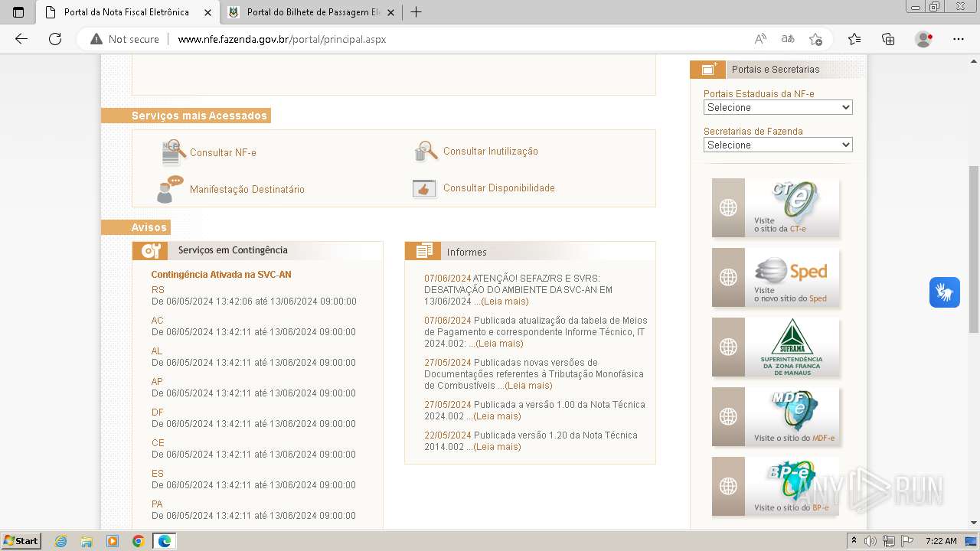Click the AC contingency state entry
This screenshot has width=980, height=551.
[x=157, y=321]
